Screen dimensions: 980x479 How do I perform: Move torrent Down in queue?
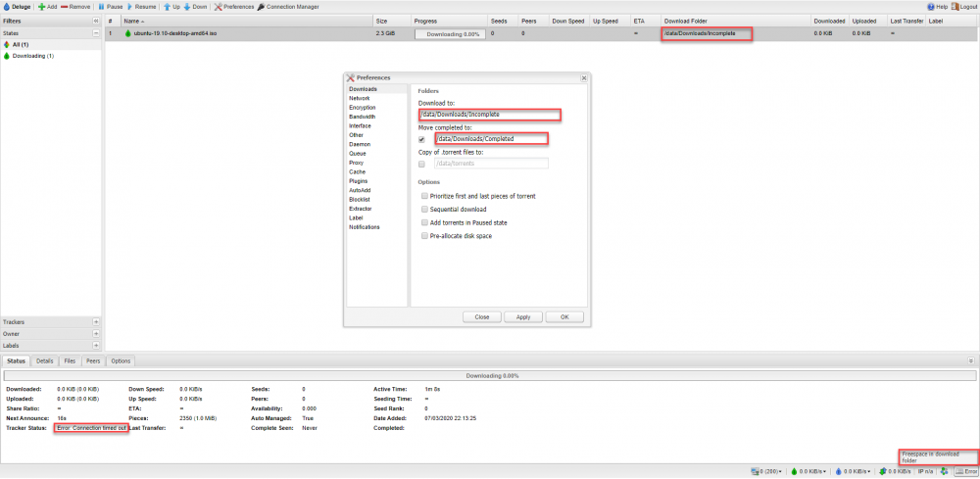pyautogui.click(x=194, y=6)
